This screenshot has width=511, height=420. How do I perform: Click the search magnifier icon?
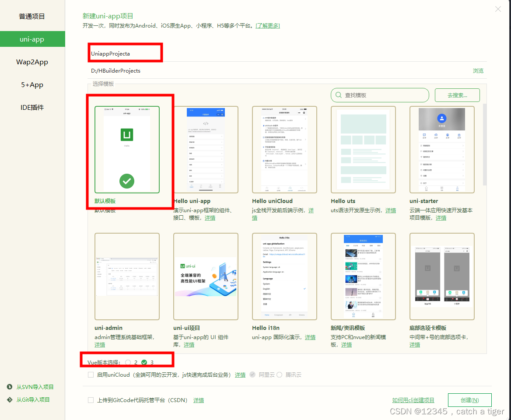point(339,95)
